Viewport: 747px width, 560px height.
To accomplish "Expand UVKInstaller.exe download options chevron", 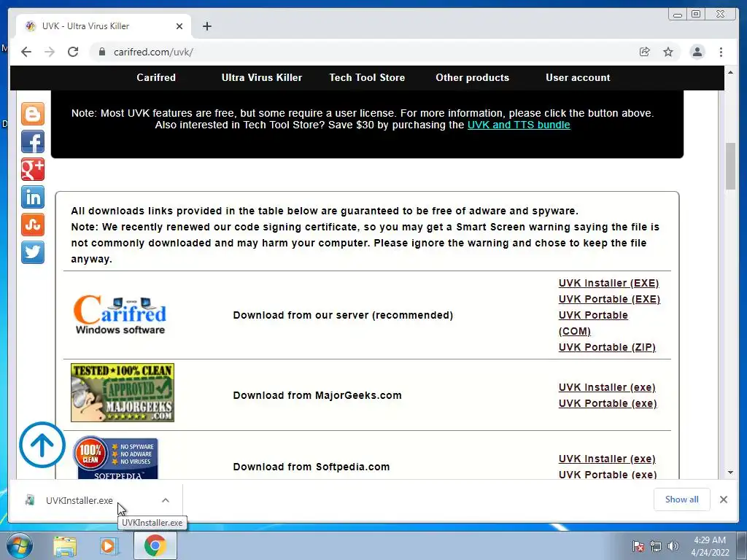I will click(166, 500).
